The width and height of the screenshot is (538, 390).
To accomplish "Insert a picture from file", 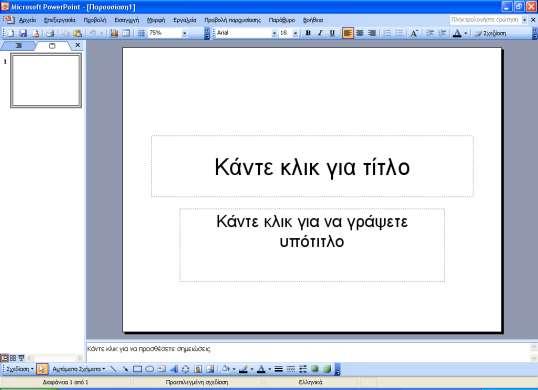I will (210, 369).
